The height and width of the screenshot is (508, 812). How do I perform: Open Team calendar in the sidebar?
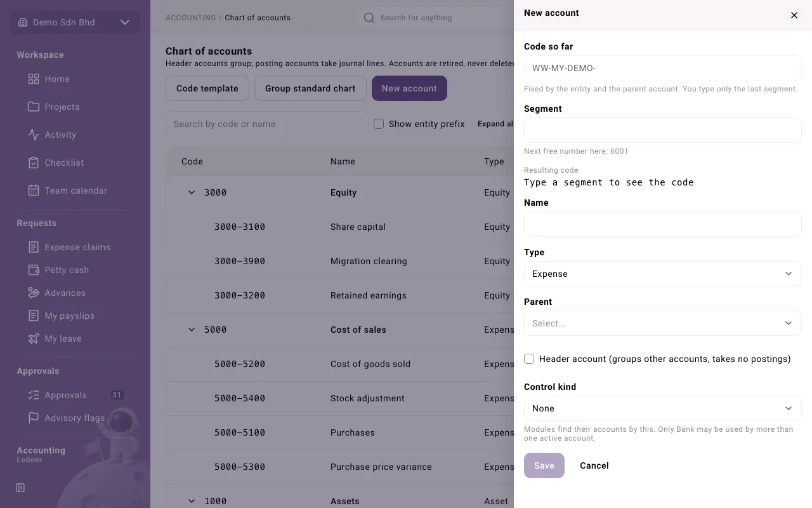click(x=75, y=190)
